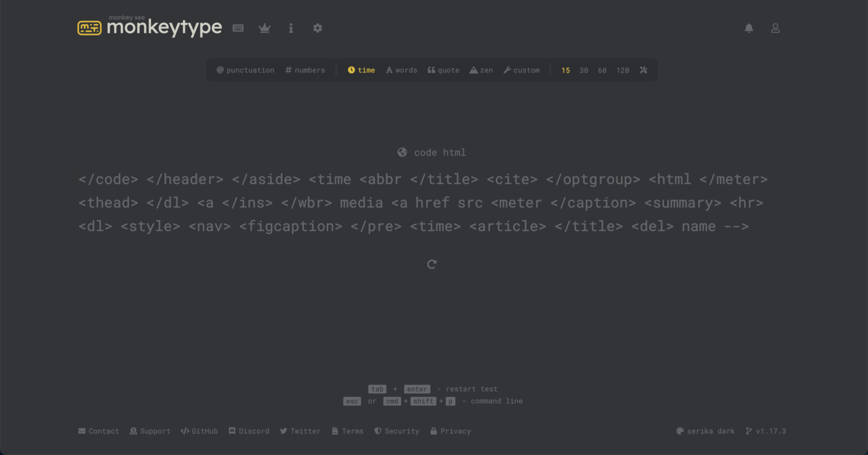The height and width of the screenshot is (455, 868).
Task: Switch to words mode
Action: (401, 70)
